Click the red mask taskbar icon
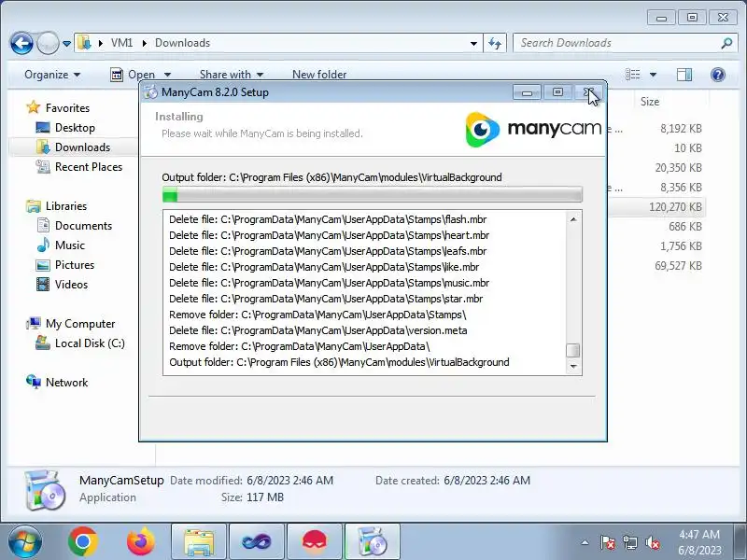This screenshot has width=747, height=560. pyautogui.click(x=315, y=542)
